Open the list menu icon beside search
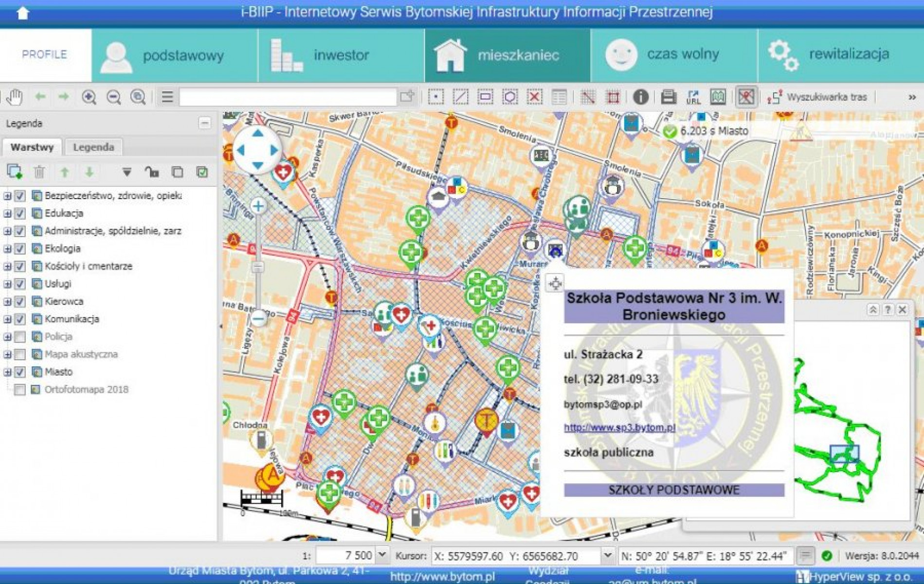924x584 pixels. pos(167,97)
